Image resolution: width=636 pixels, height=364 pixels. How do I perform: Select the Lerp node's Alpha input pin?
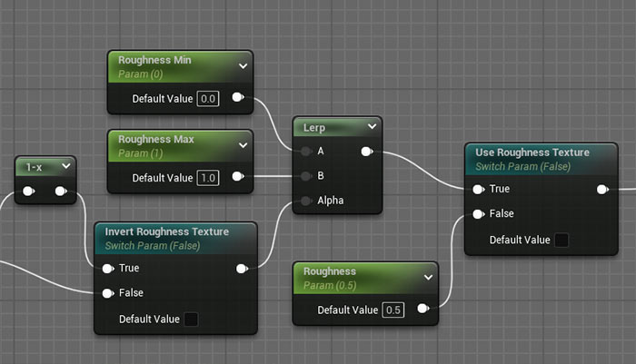[307, 201]
